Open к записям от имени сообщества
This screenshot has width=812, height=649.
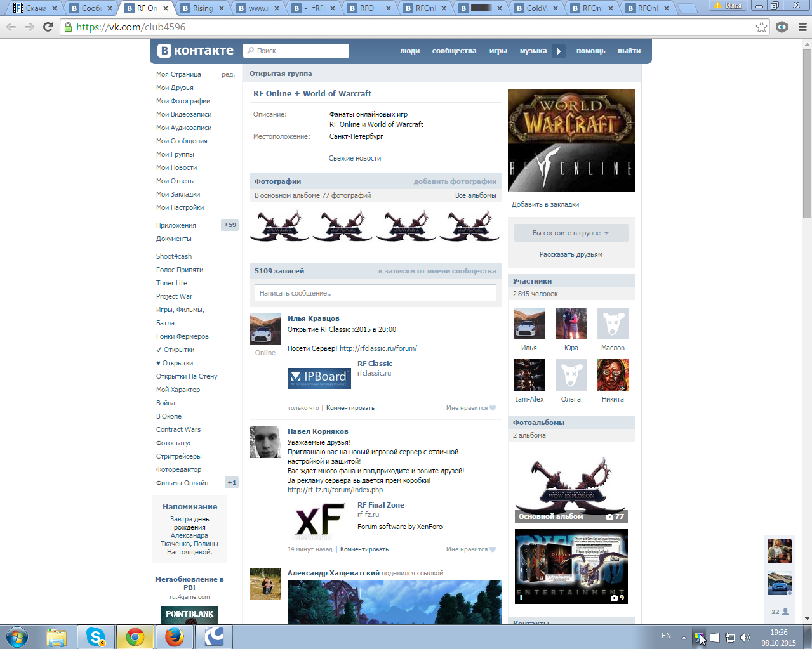point(437,271)
